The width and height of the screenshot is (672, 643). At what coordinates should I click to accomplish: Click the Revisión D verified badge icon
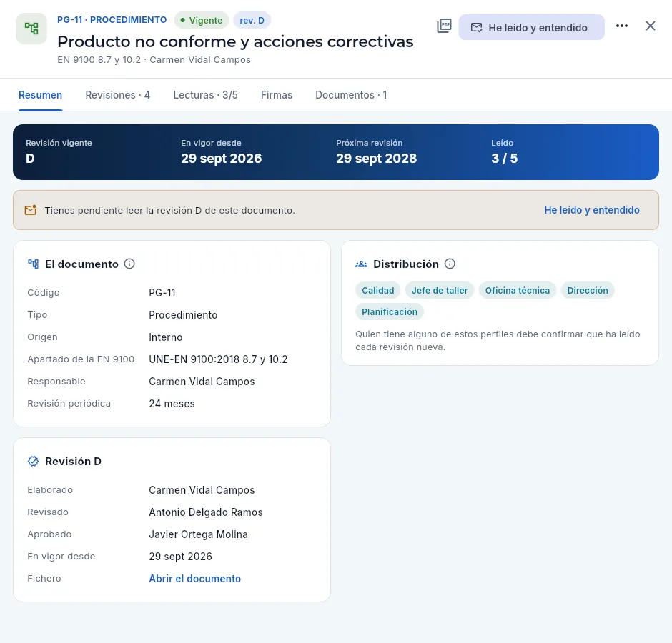coord(33,462)
